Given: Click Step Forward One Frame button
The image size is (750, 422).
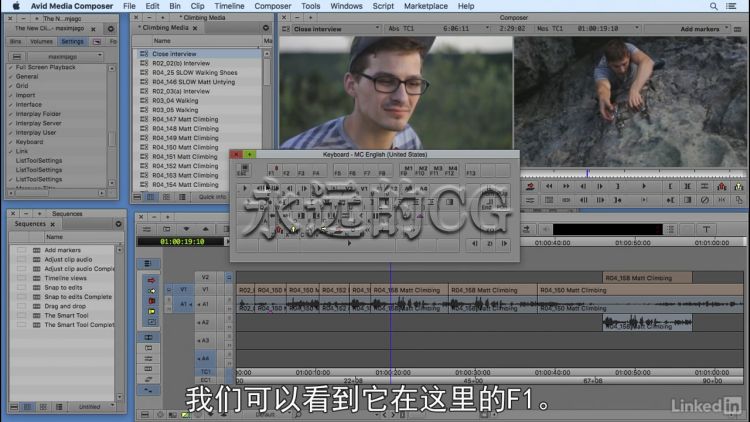Looking at the screenshot, I should [600, 186].
